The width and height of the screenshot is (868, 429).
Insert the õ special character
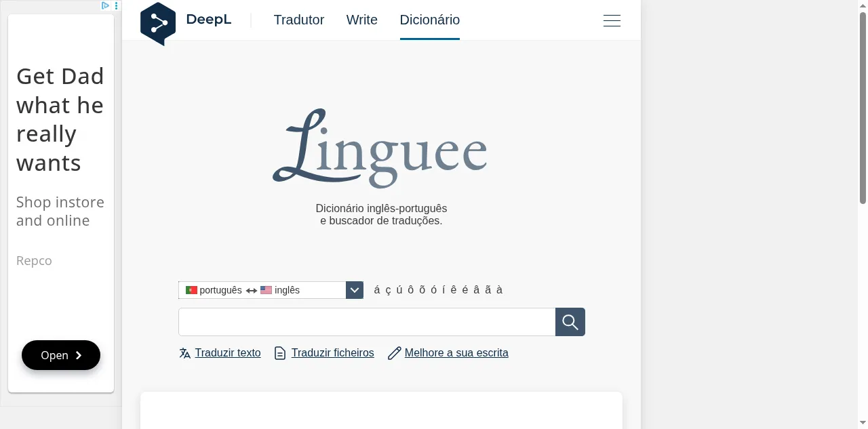coord(422,290)
